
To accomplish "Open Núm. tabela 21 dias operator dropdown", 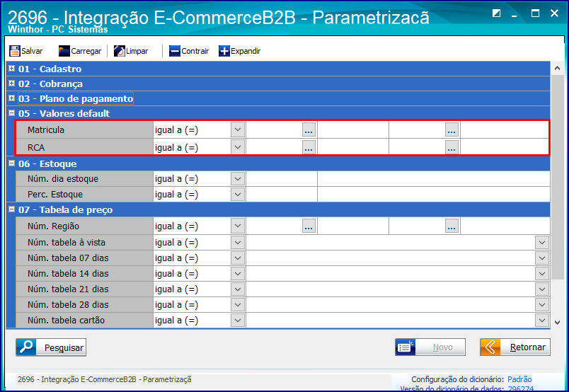I will point(238,289).
